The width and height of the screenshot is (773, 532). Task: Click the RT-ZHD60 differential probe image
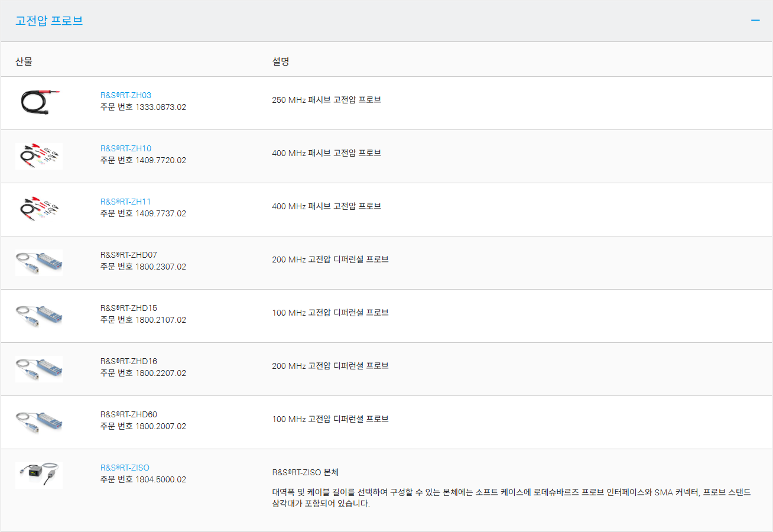pos(39,422)
